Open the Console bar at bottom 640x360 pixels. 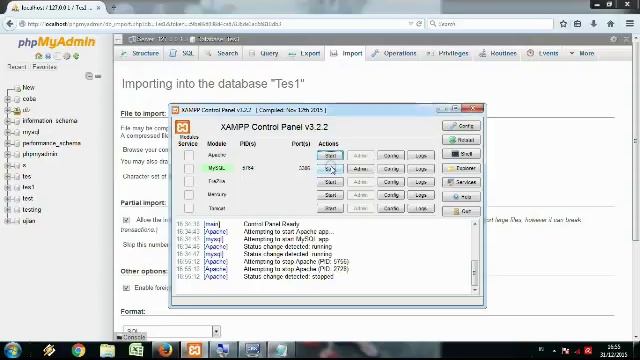click(x=131, y=337)
